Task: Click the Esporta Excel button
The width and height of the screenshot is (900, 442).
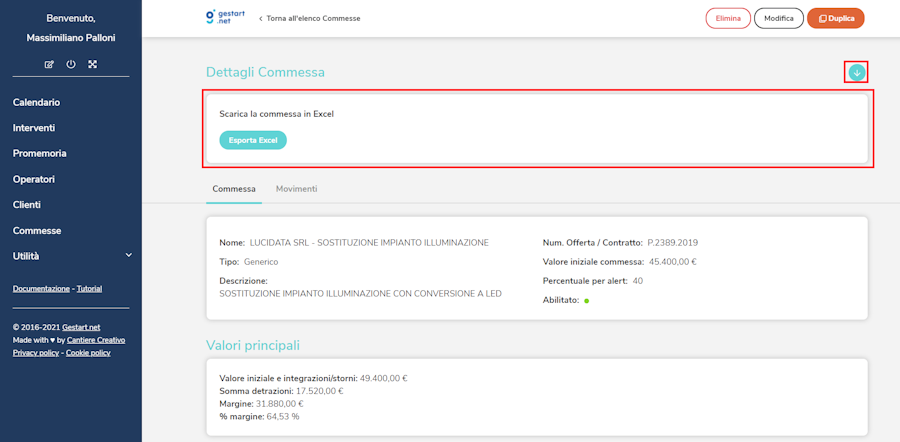Action: click(x=253, y=140)
